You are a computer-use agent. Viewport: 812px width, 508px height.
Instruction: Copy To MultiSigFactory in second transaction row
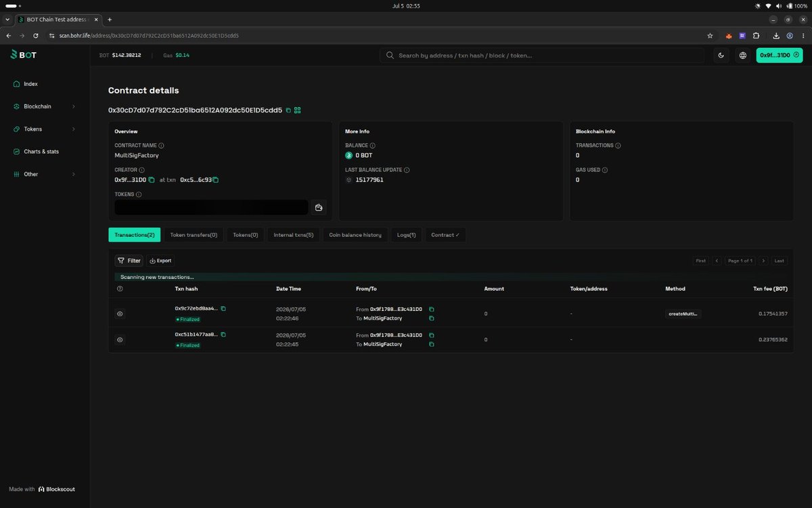pyautogui.click(x=432, y=344)
